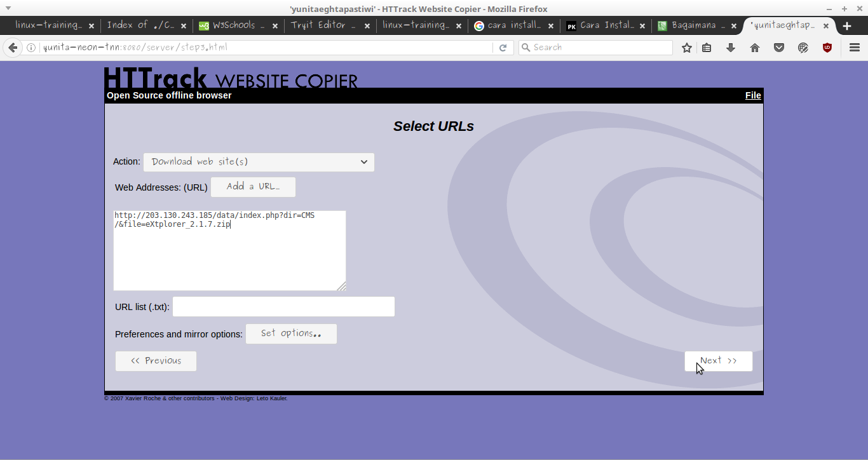Open a new tab with the plus button
Image resolution: width=868 pixels, height=460 pixels.
(847, 26)
